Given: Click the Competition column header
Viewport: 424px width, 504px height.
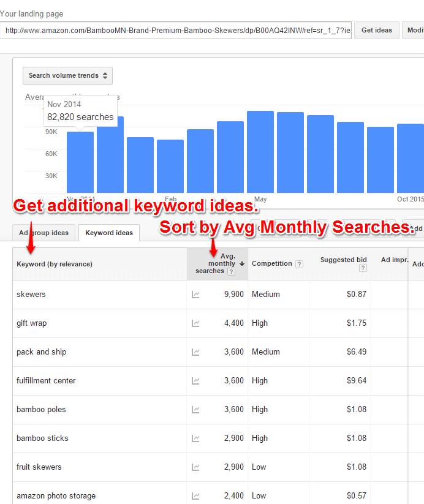Looking at the screenshot, I should pos(271,264).
